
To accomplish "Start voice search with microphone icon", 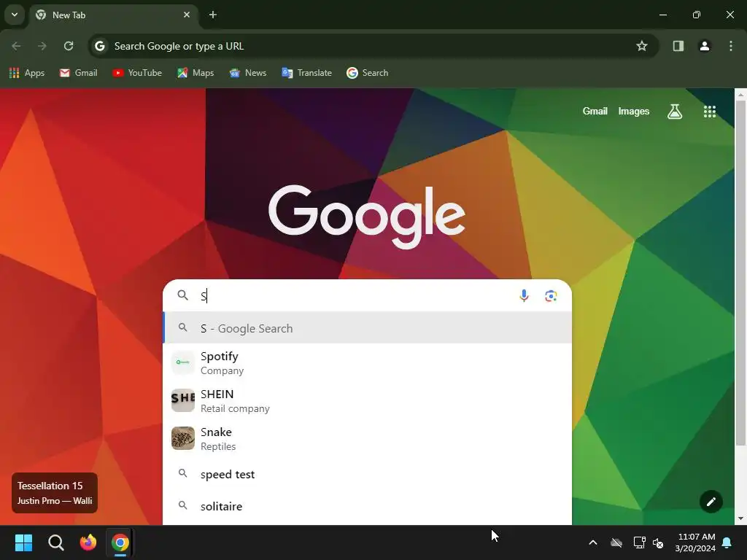I will 524,296.
